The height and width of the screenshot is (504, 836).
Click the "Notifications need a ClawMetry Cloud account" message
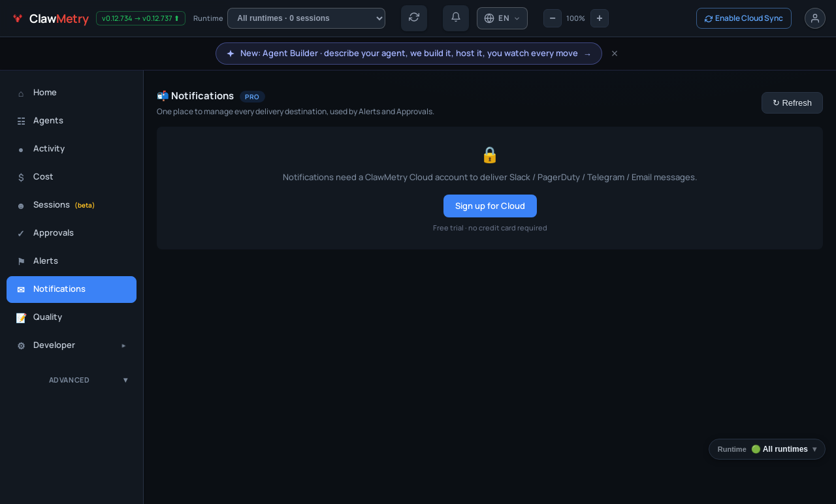click(x=490, y=177)
